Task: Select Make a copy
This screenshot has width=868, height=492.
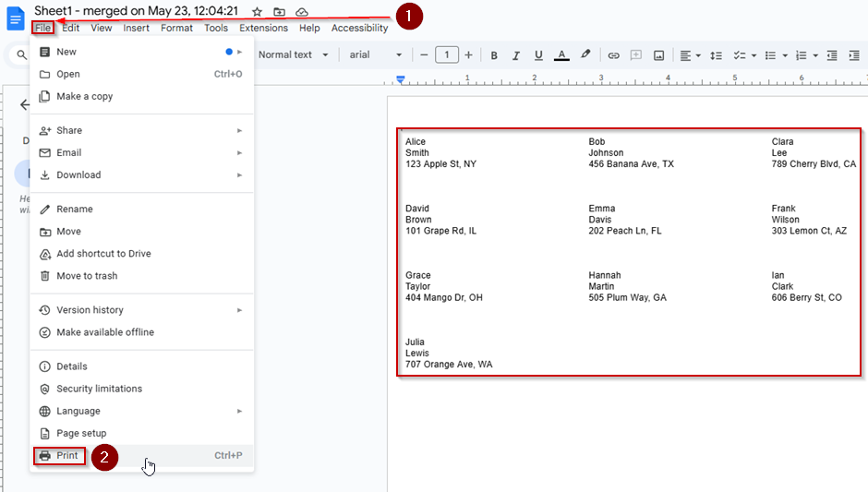Action: 141,96
